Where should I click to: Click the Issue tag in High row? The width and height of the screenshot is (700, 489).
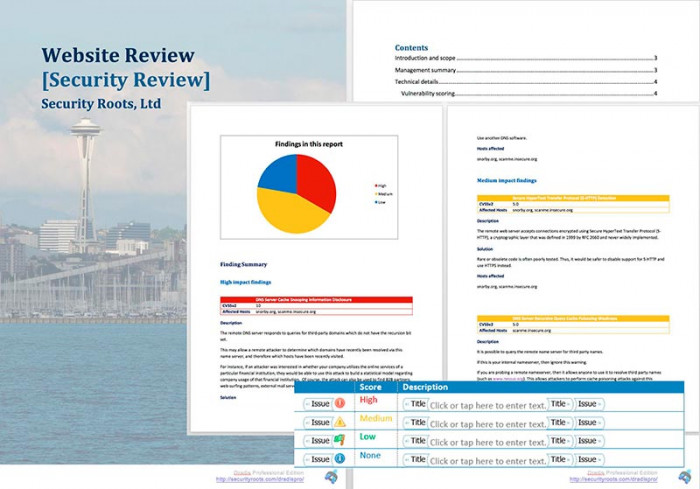(x=318, y=404)
